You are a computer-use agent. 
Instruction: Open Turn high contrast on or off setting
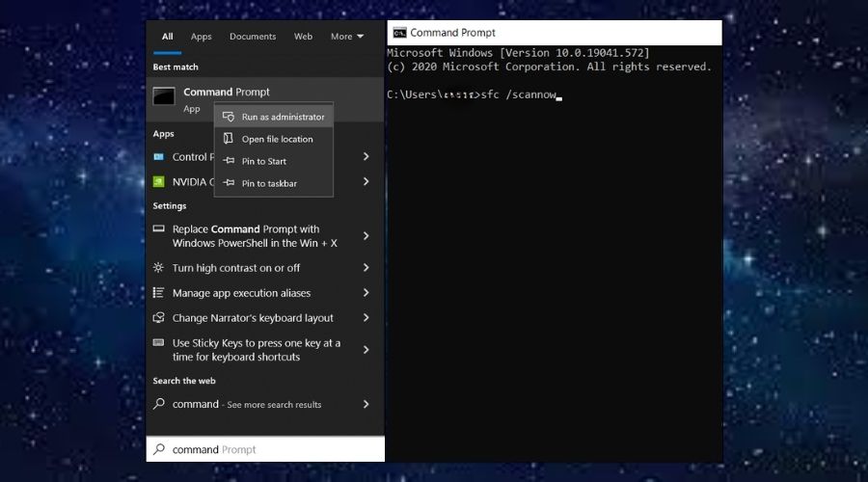(x=236, y=268)
